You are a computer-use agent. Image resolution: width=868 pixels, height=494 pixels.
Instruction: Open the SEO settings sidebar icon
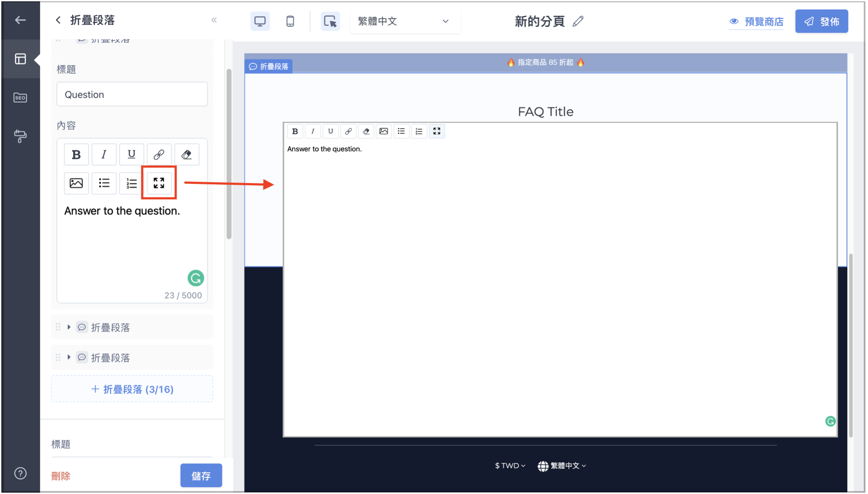pos(20,97)
